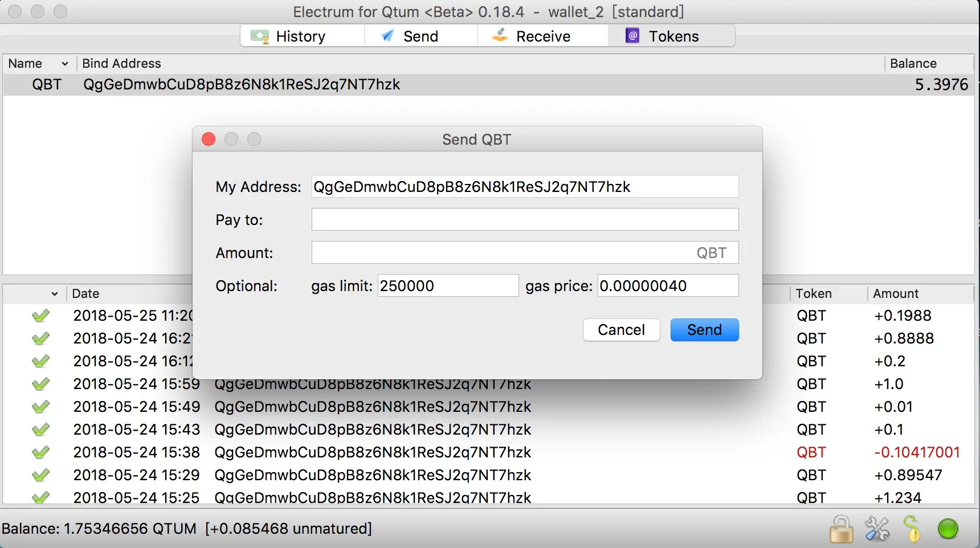Click the checkmark icon for 2018-05-24 15:49 row
This screenshot has height=548, width=980.
coord(40,407)
